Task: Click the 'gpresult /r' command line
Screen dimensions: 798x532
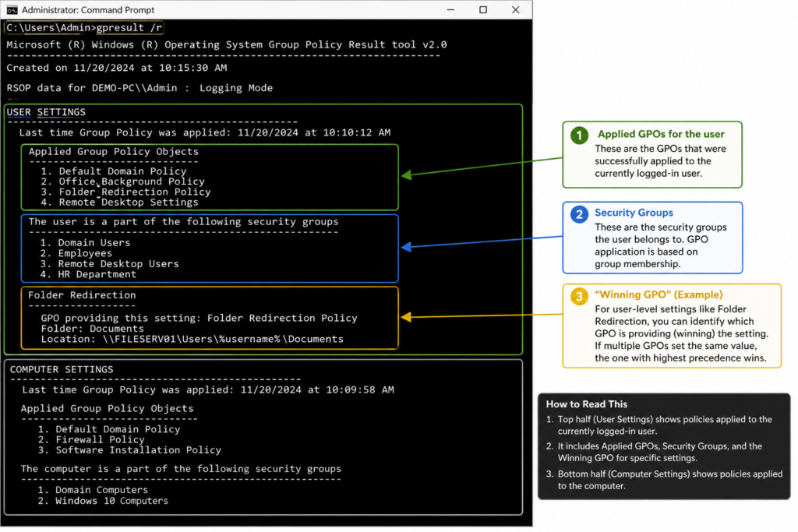Action: tap(84, 27)
